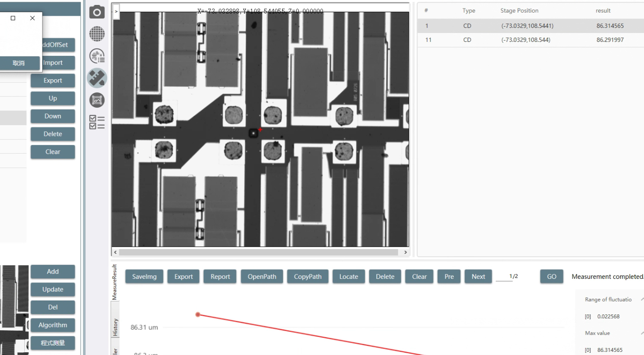Select the ruler and pencil measurement tool
Viewport: 644px width, 355px height.
[x=97, y=78]
